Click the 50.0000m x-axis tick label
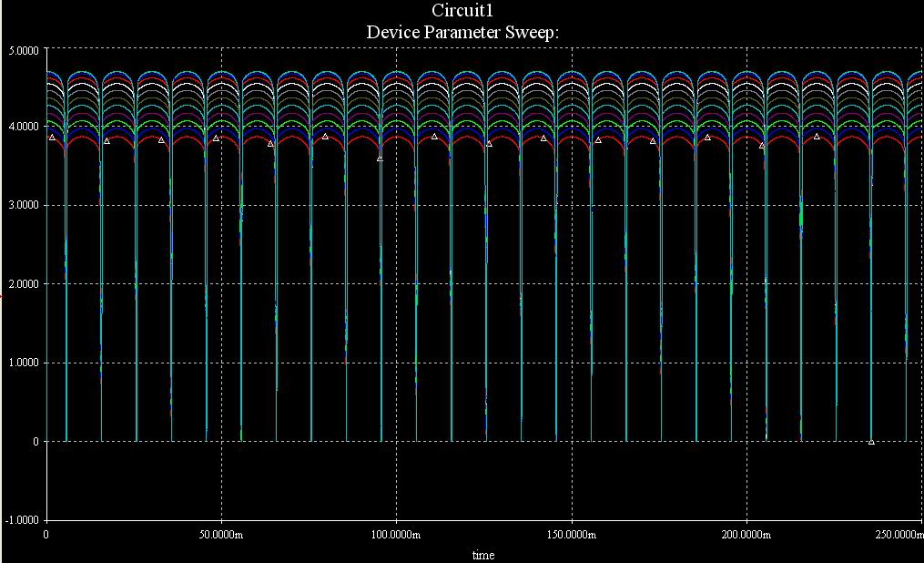 (221, 535)
